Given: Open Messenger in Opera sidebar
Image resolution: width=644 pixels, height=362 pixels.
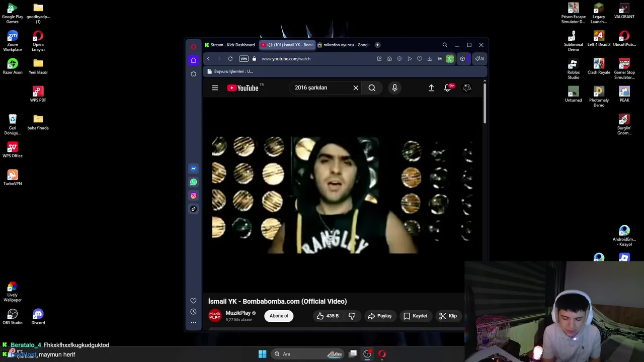Looking at the screenshot, I should point(193,168).
